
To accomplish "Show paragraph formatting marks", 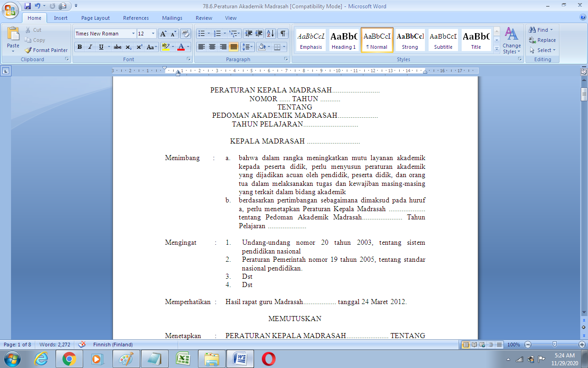I will [x=283, y=33].
